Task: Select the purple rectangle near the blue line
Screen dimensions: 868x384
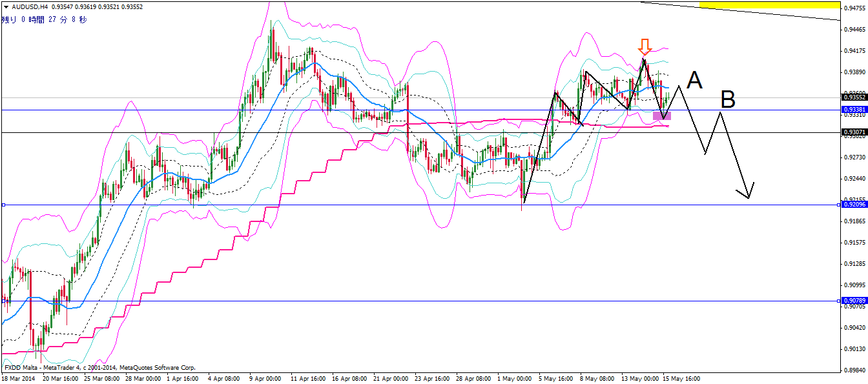Action: pyautogui.click(x=663, y=116)
